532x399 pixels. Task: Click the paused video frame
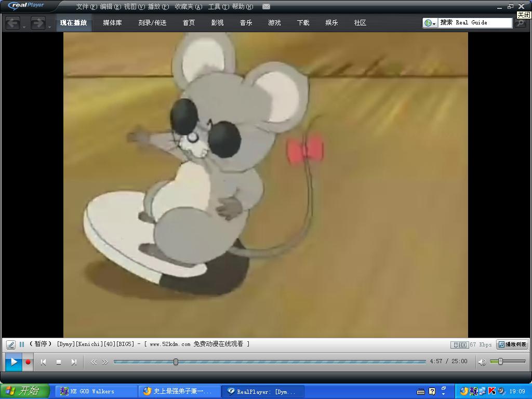(x=265, y=185)
